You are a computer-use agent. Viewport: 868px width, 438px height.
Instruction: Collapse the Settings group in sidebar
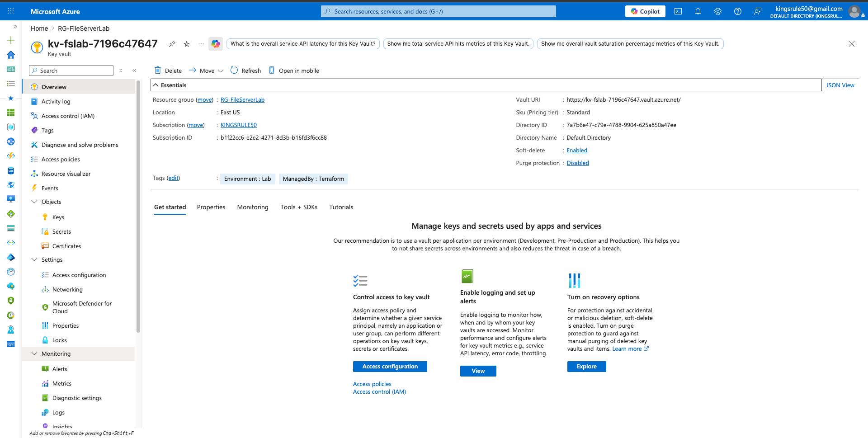[x=34, y=260]
